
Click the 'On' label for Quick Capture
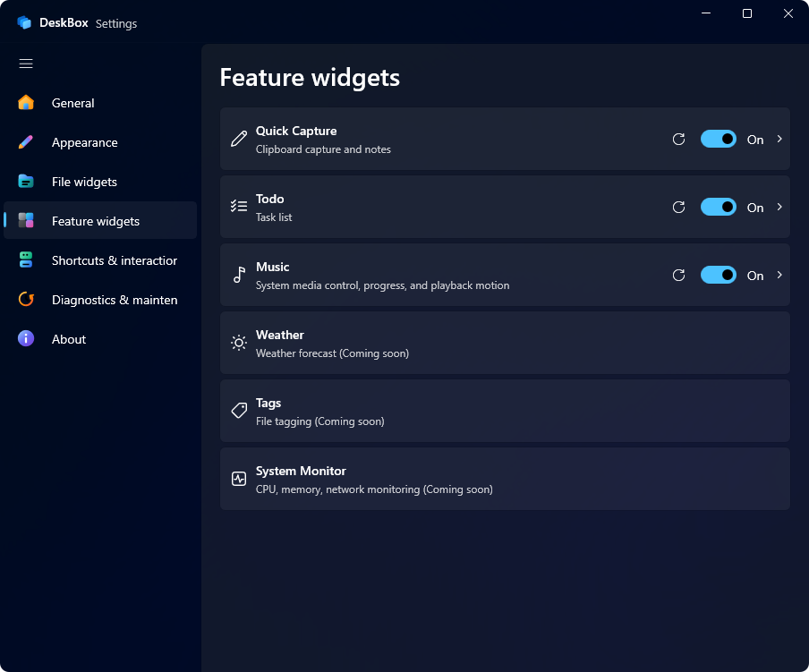754,140
